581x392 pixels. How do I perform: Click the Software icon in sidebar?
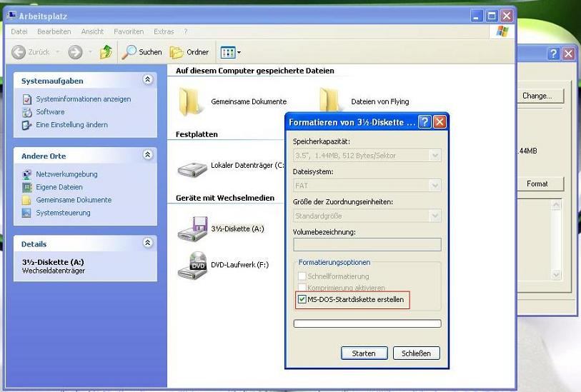click(26, 112)
